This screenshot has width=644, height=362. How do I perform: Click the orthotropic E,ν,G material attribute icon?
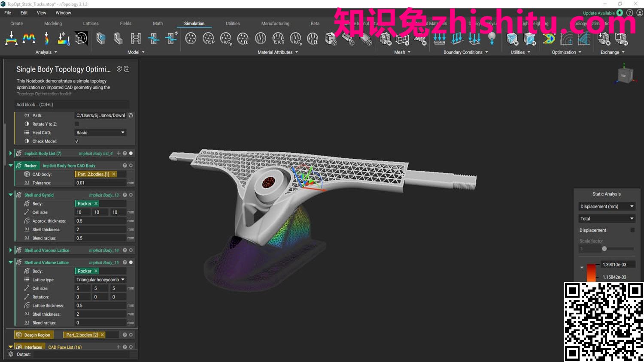click(278, 39)
